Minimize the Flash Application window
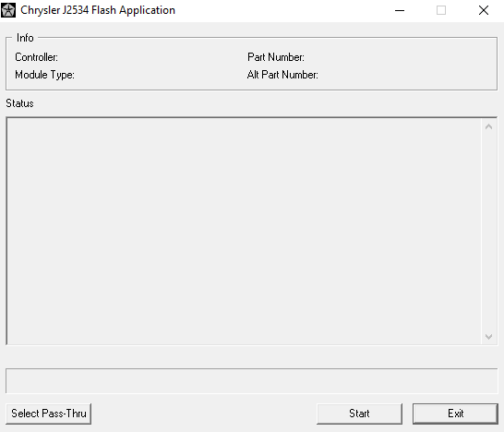Screen dimensions: 504x432 pos(400,10)
